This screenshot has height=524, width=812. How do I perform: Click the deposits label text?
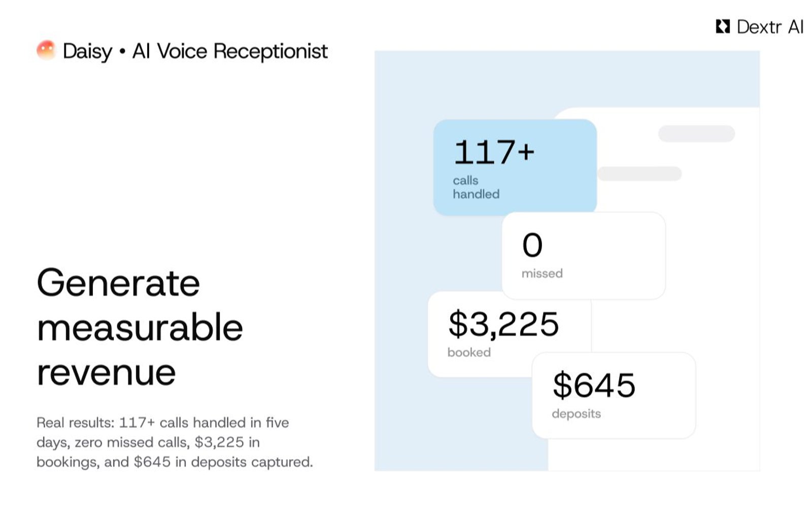[577, 414]
